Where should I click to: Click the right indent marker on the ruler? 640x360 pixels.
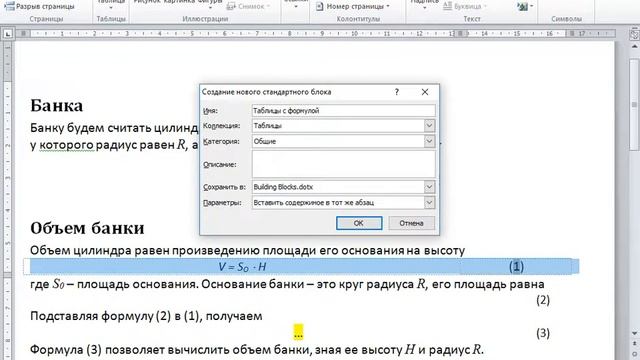click(x=572, y=33)
